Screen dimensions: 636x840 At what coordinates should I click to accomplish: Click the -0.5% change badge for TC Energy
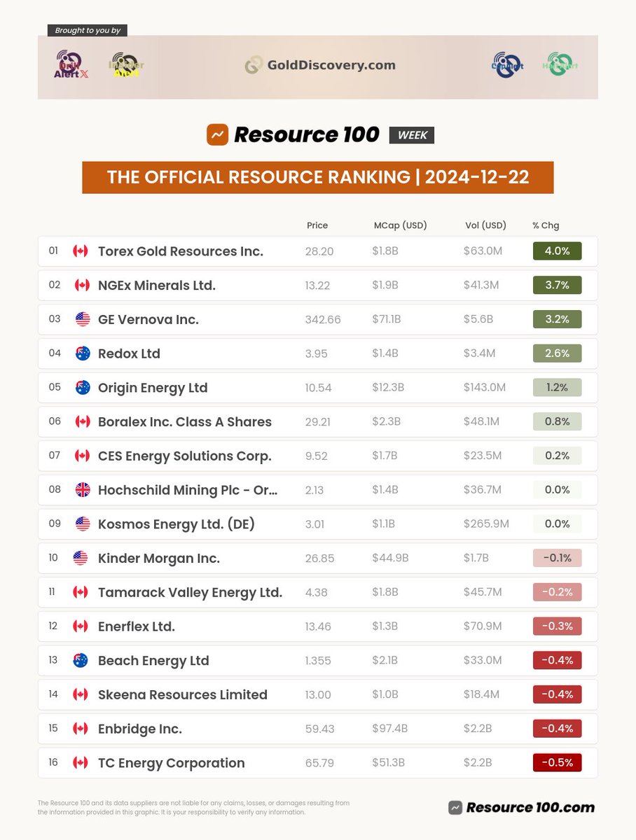coord(558,762)
